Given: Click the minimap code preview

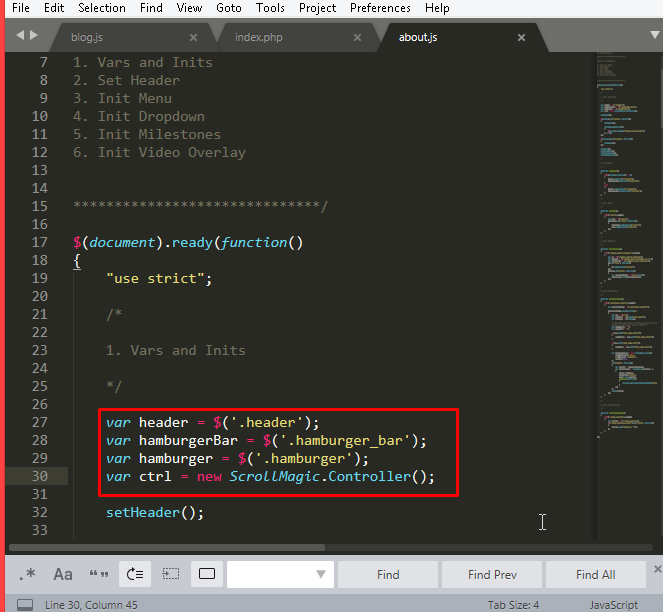Looking at the screenshot, I should click(x=627, y=245).
